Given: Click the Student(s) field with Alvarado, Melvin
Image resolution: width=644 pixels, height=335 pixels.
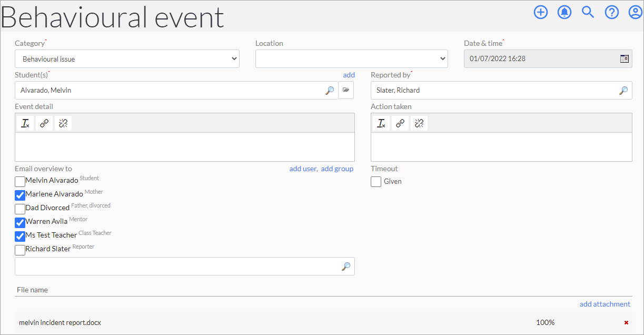Looking at the screenshot, I should [x=176, y=90].
